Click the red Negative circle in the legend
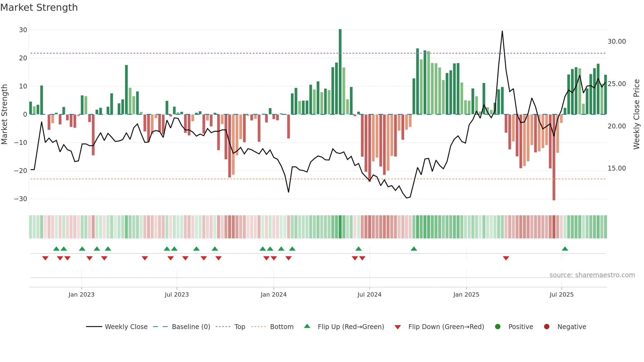 coord(547,327)
